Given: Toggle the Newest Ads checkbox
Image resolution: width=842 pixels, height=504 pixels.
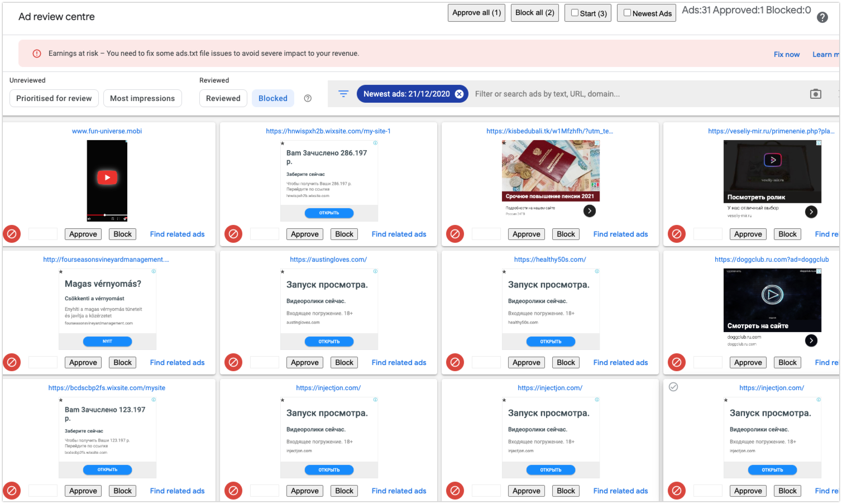Looking at the screenshot, I should (x=627, y=13).
